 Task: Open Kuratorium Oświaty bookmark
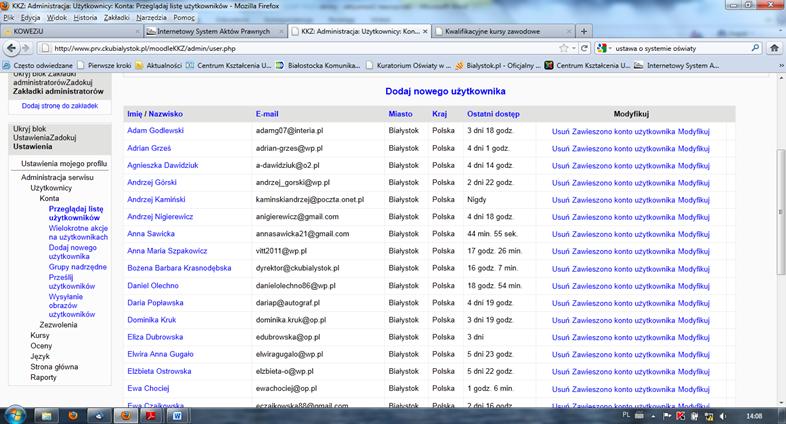(409, 65)
